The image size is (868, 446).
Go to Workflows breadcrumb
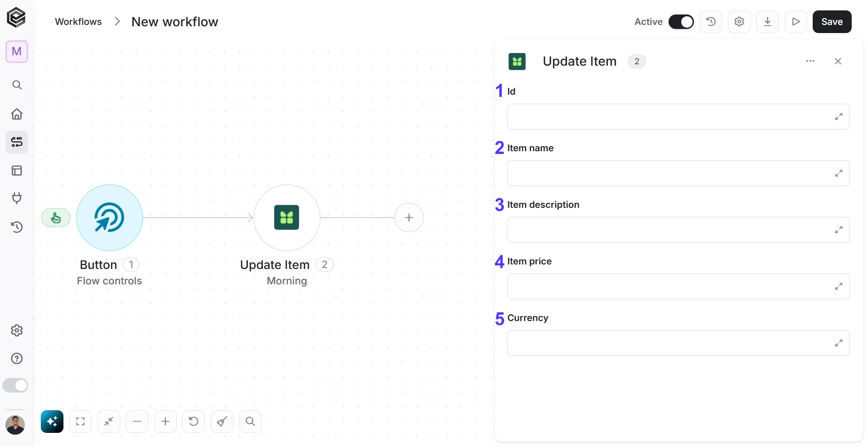[78, 22]
